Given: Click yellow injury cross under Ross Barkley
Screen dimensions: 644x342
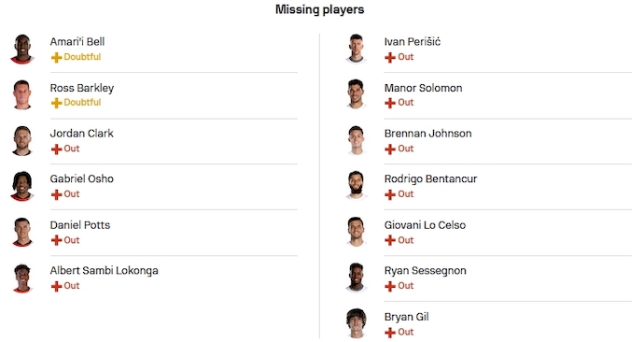Looking at the screenshot, I should [56, 103].
